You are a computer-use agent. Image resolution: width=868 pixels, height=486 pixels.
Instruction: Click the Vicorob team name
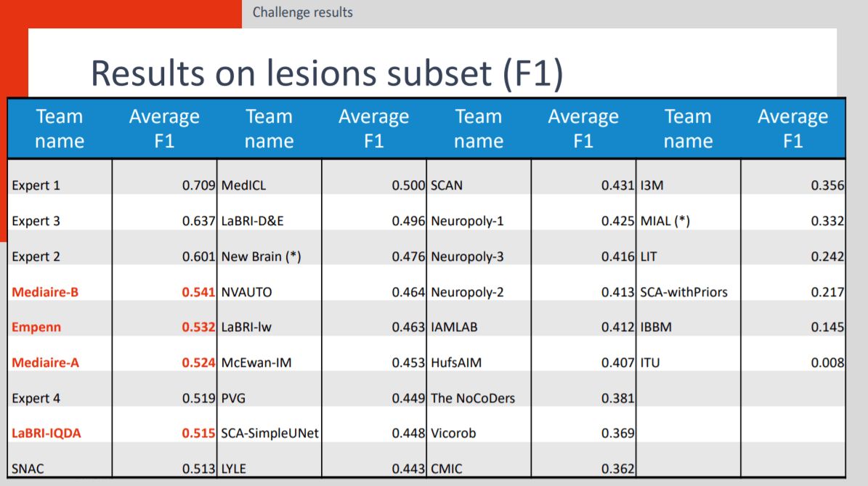point(453,433)
